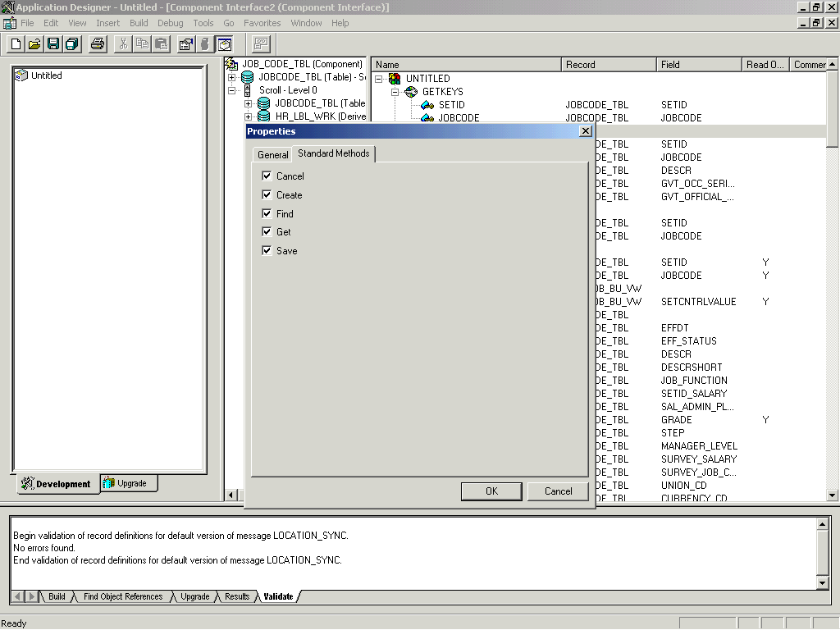
Task: Click the Application Designer icon in title bar
Action: pos(7,7)
